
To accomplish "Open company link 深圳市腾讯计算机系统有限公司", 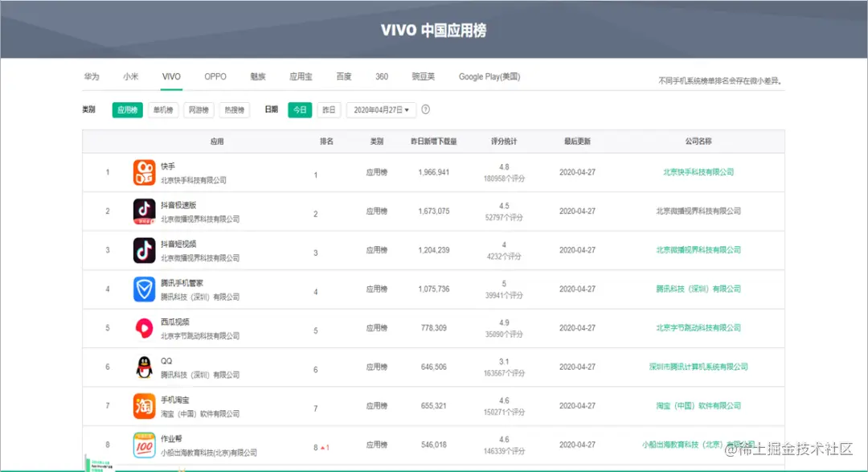I will 698,367.
